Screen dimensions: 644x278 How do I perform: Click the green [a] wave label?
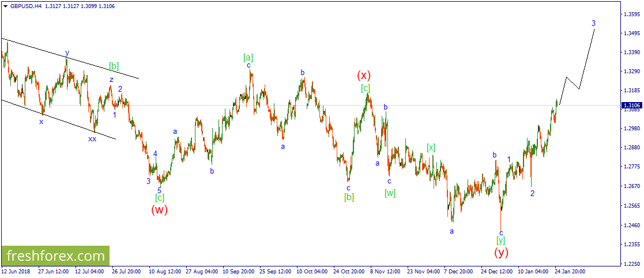pyautogui.click(x=248, y=57)
